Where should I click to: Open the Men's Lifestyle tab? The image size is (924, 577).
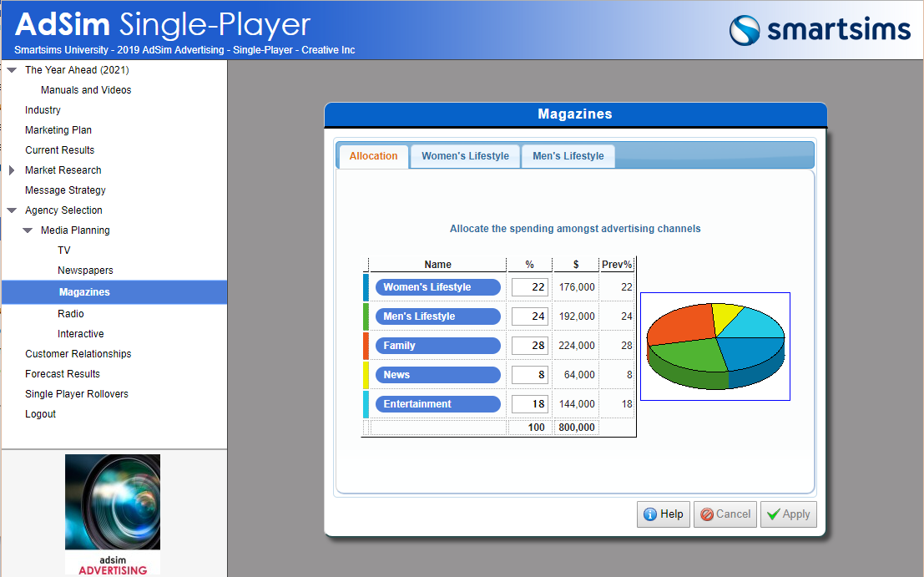coord(568,156)
